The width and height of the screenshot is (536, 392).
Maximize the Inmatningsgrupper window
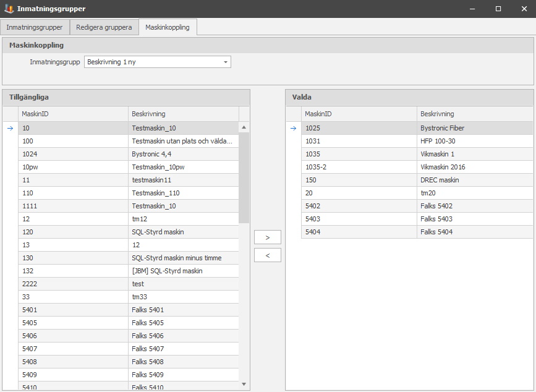tap(498, 9)
